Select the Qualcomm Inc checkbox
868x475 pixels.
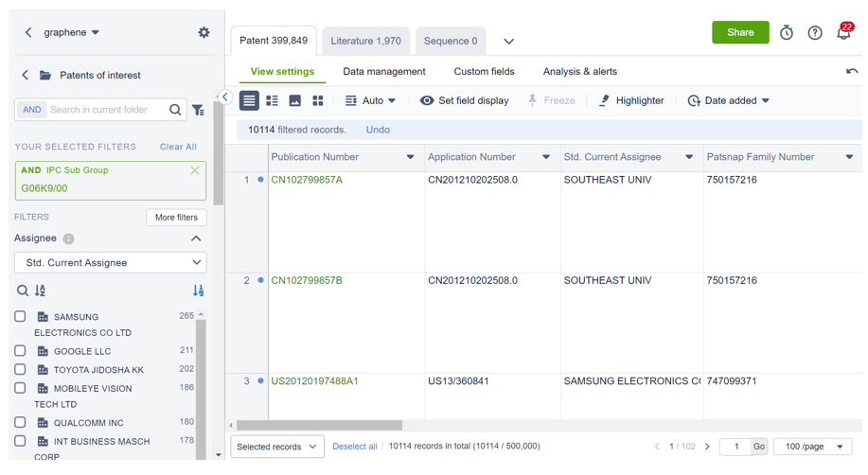(x=20, y=423)
